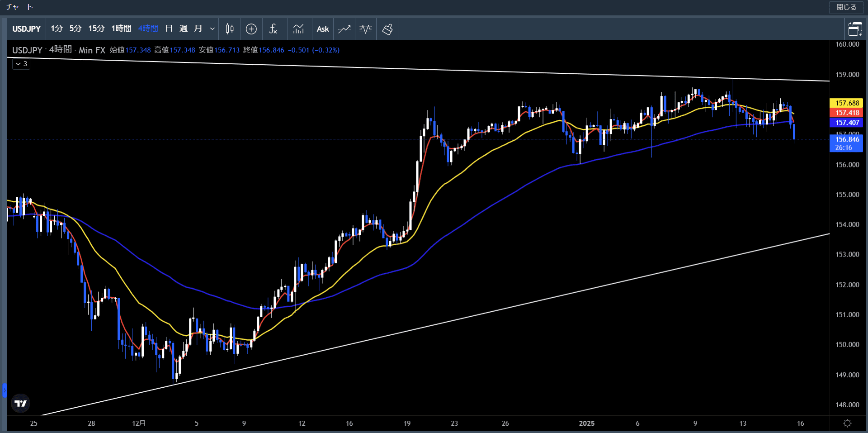868x433 pixels.
Task: Toggle the Ask price button
Action: coord(323,29)
